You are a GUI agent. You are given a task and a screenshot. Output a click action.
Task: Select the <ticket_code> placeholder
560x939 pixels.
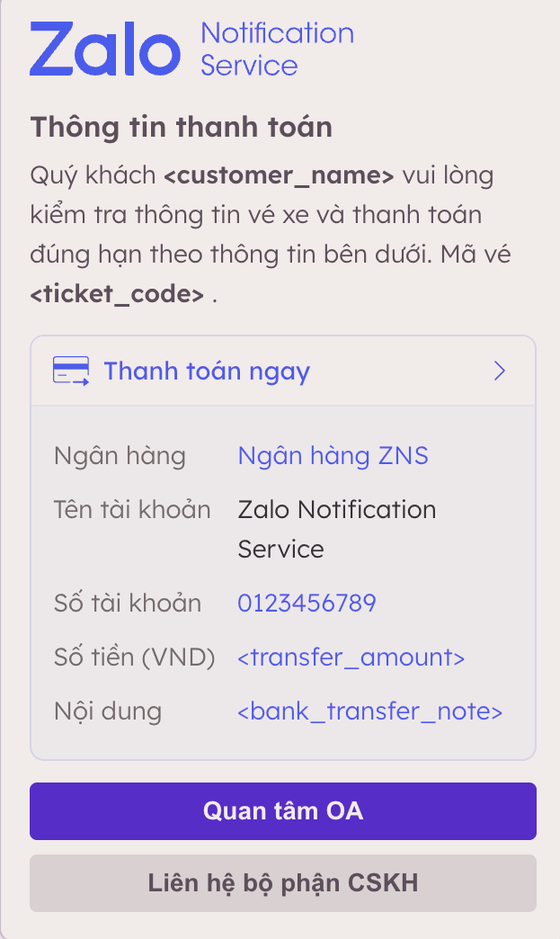[117, 293]
